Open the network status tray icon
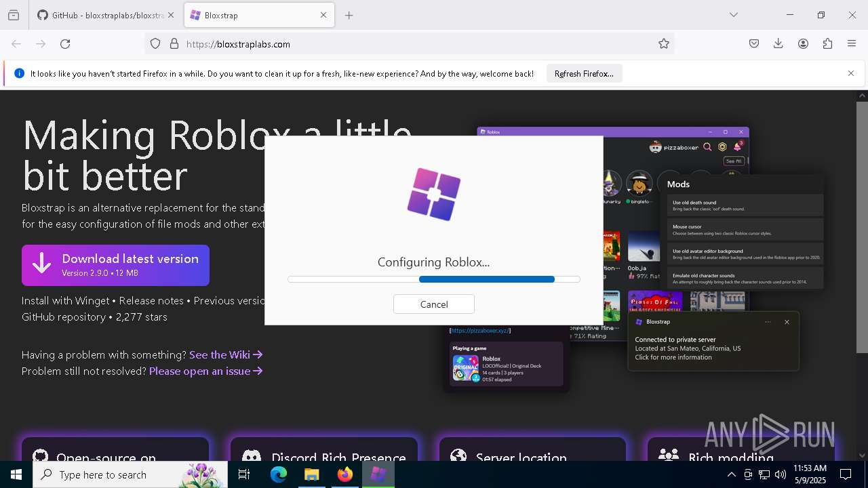868x488 pixels. tap(764, 474)
